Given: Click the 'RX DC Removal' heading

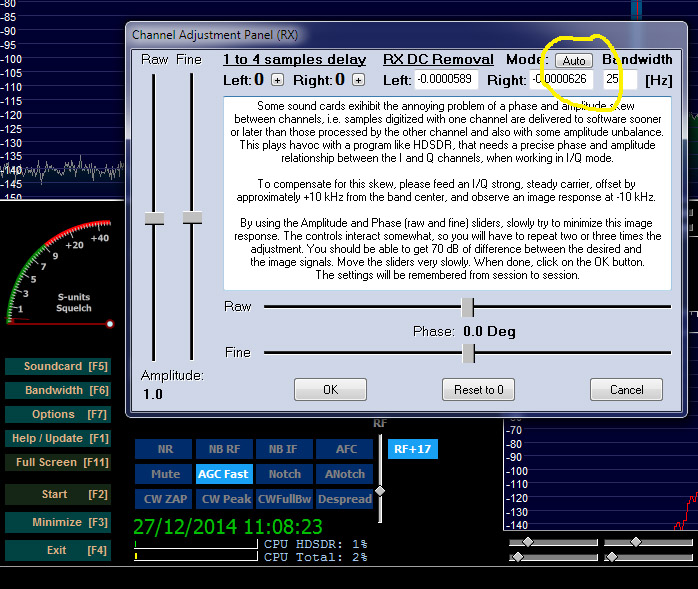Looking at the screenshot, I should click(x=438, y=60).
